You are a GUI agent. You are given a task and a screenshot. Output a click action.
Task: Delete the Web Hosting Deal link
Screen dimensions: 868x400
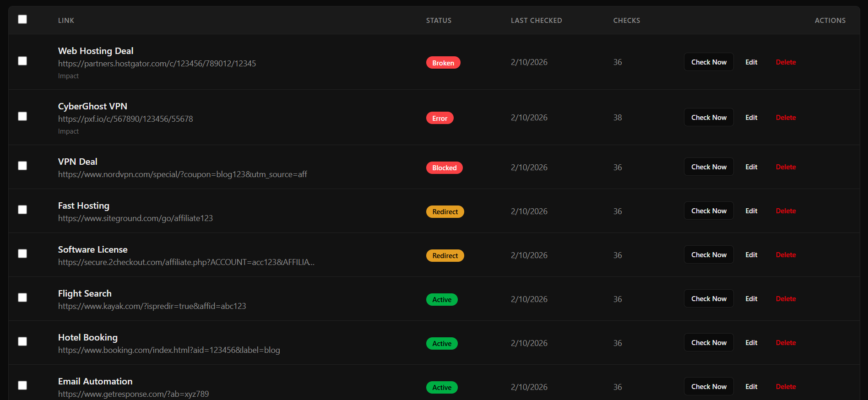click(x=786, y=62)
